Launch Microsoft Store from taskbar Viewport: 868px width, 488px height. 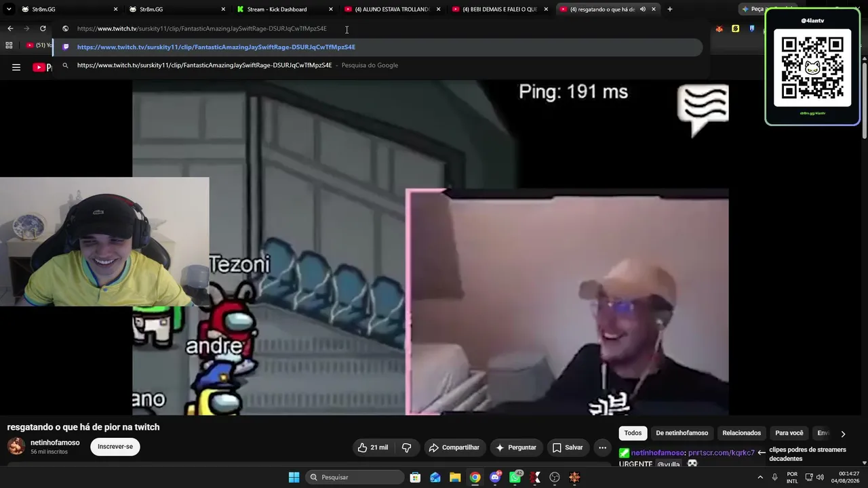pos(415,477)
